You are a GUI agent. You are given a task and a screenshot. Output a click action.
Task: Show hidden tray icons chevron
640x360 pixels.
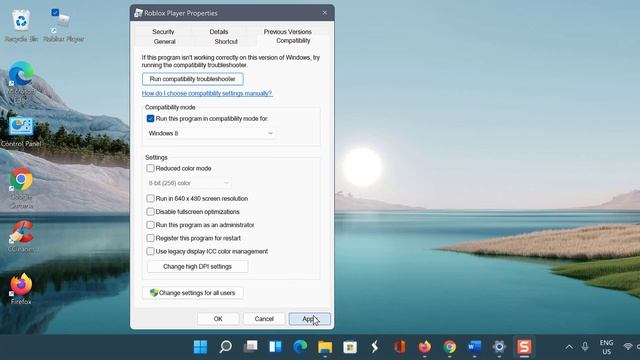(x=569, y=347)
